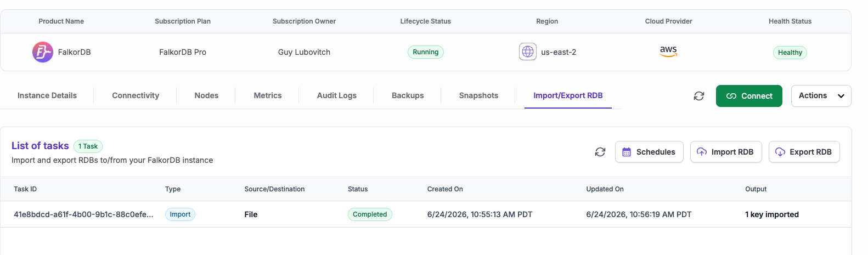Click the Product Name column header
Screen dimensions: 868x255
click(x=61, y=21)
